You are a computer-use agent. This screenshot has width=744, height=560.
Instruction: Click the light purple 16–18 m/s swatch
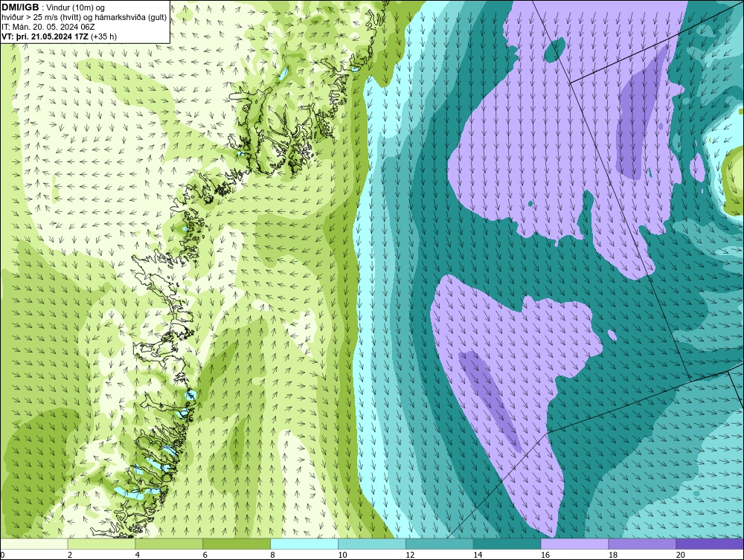(x=574, y=544)
